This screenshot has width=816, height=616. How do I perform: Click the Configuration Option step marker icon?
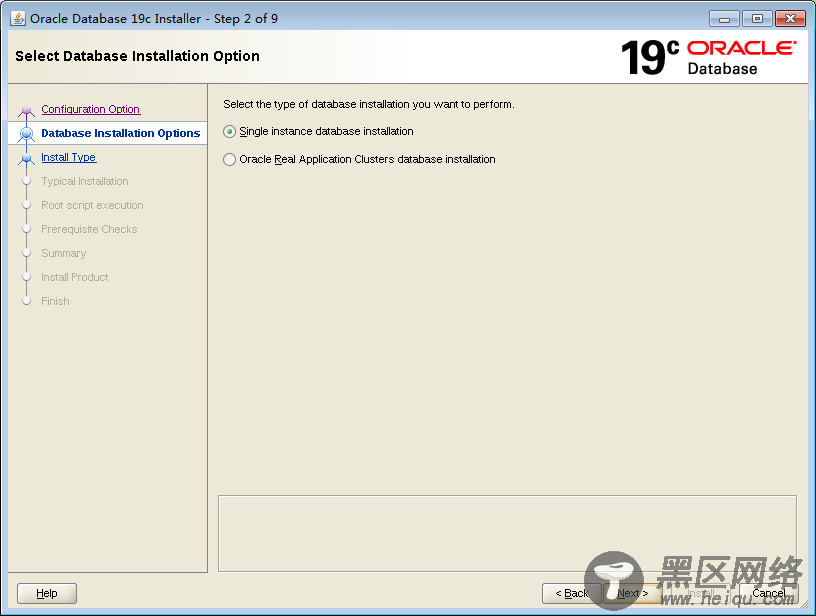pyautogui.click(x=27, y=110)
